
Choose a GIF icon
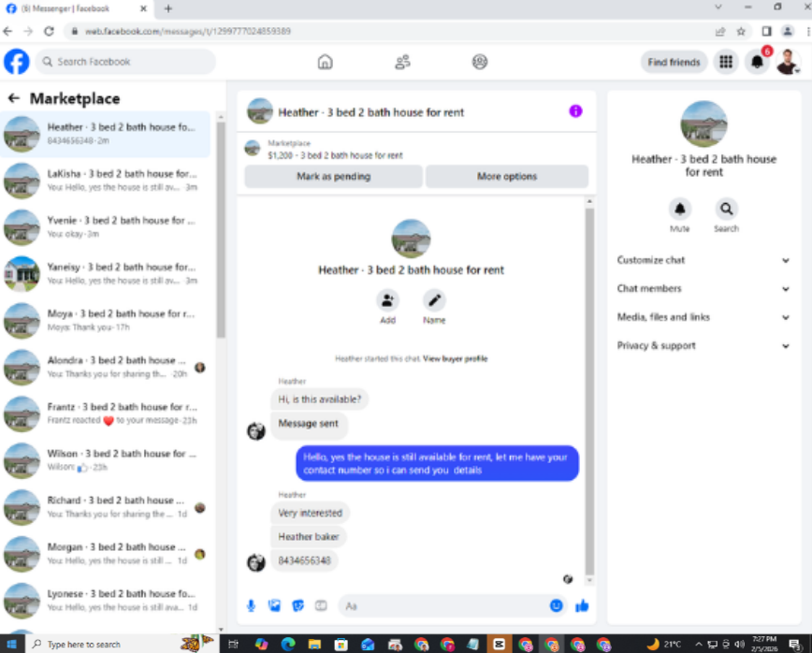tap(321, 605)
